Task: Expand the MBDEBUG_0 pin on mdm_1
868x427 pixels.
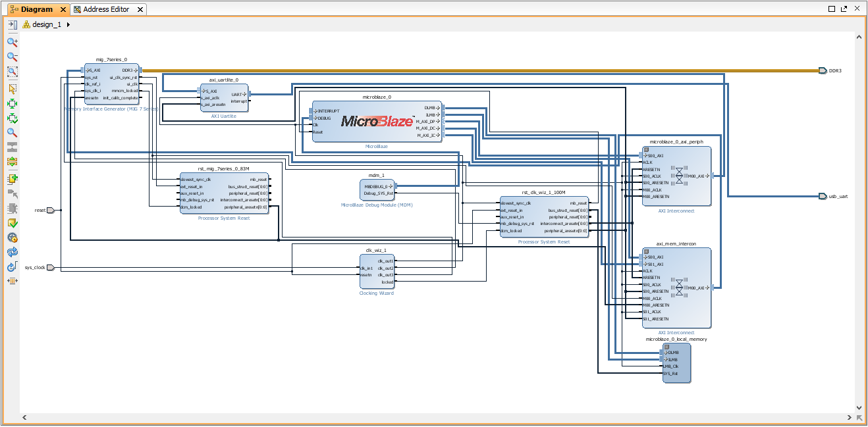Action: point(392,186)
